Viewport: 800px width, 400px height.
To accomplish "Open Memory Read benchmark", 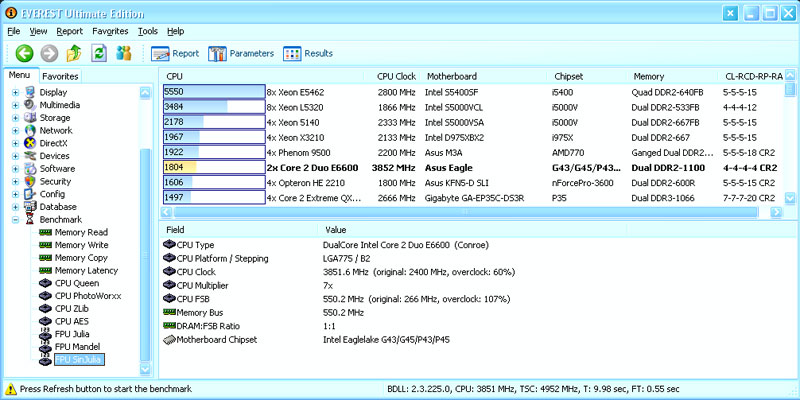I will [x=81, y=232].
